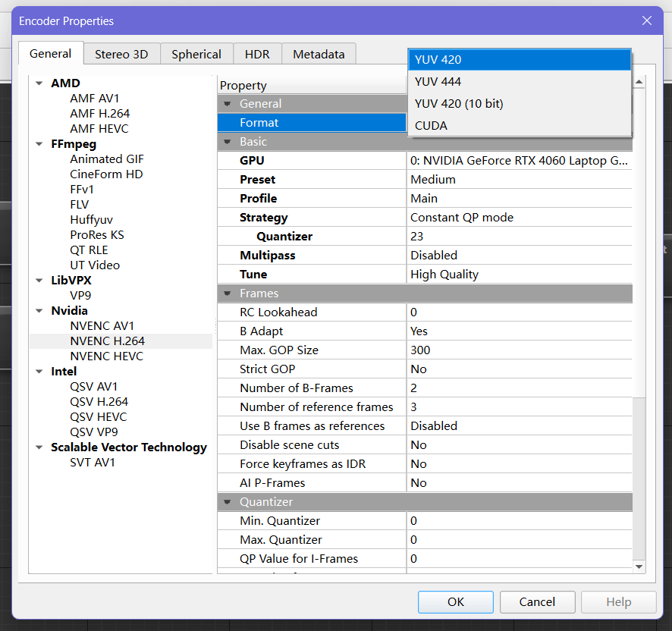
Task: Pick CUDA in the format dropdown
Action: 431,125
